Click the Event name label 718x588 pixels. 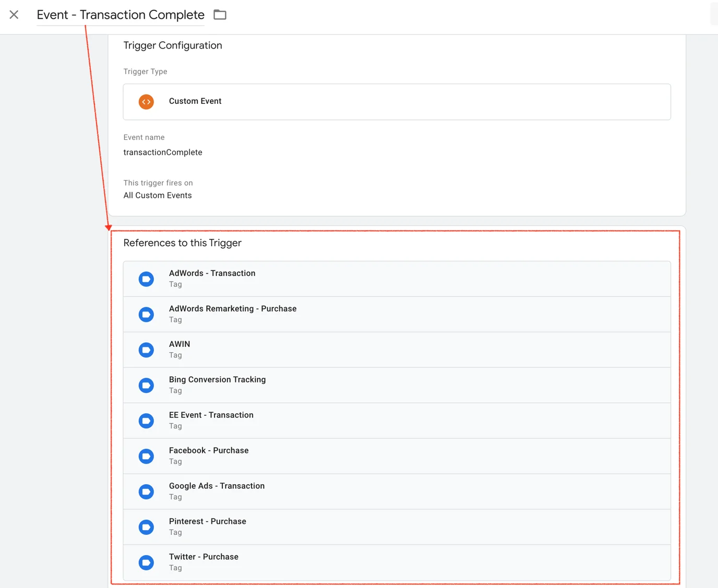point(144,137)
